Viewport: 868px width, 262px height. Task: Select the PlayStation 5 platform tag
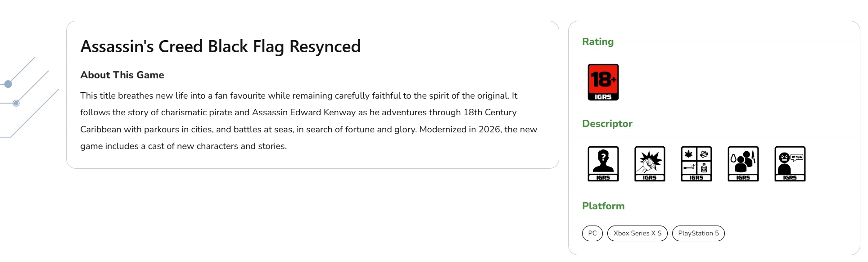[698, 233]
